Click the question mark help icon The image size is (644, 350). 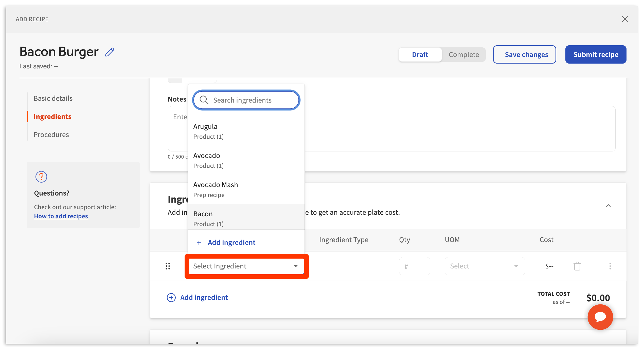pyautogui.click(x=41, y=177)
